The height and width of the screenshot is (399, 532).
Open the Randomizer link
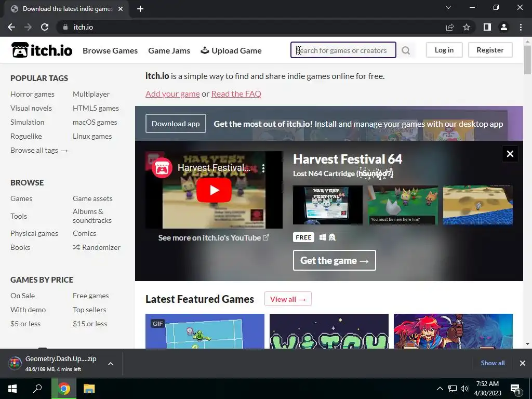point(97,247)
